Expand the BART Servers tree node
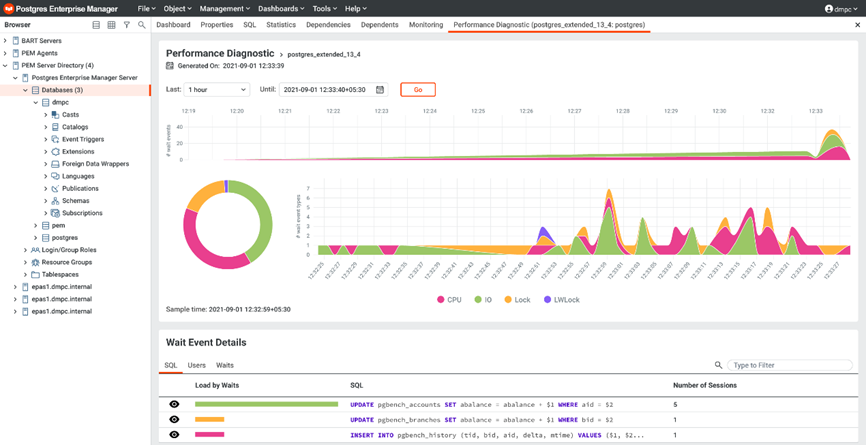Image resolution: width=866 pixels, height=445 pixels. tap(6, 41)
